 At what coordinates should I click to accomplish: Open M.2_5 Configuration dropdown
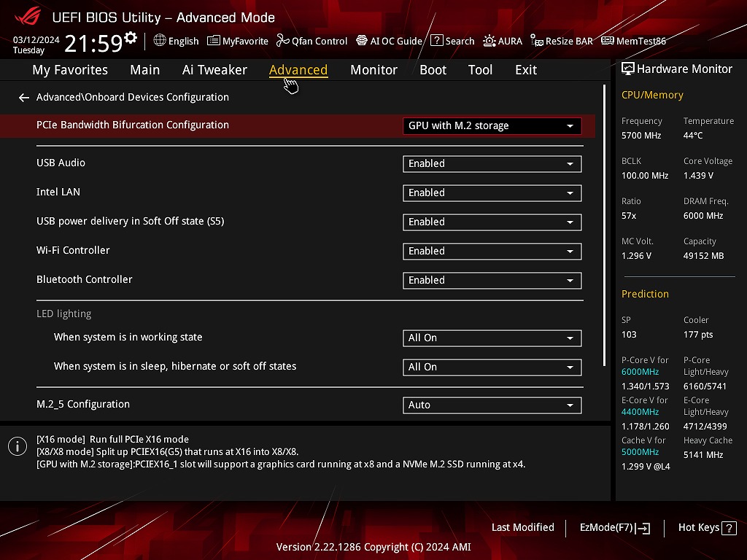[x=492, y=405]
